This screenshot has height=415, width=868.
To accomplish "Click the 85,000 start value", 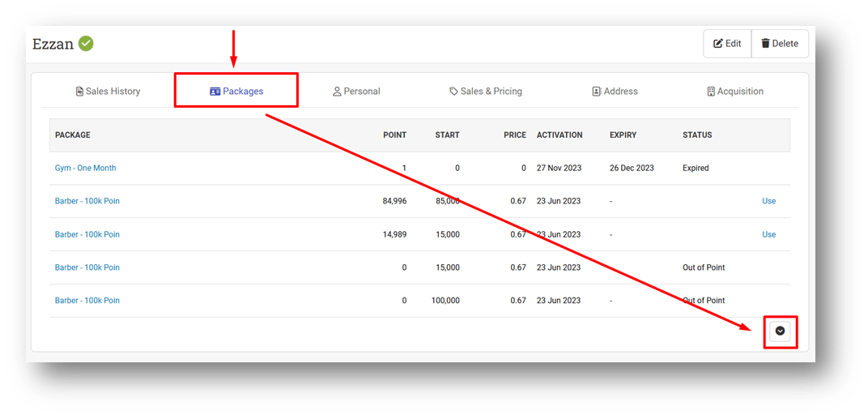I will [x=447, y=201].
